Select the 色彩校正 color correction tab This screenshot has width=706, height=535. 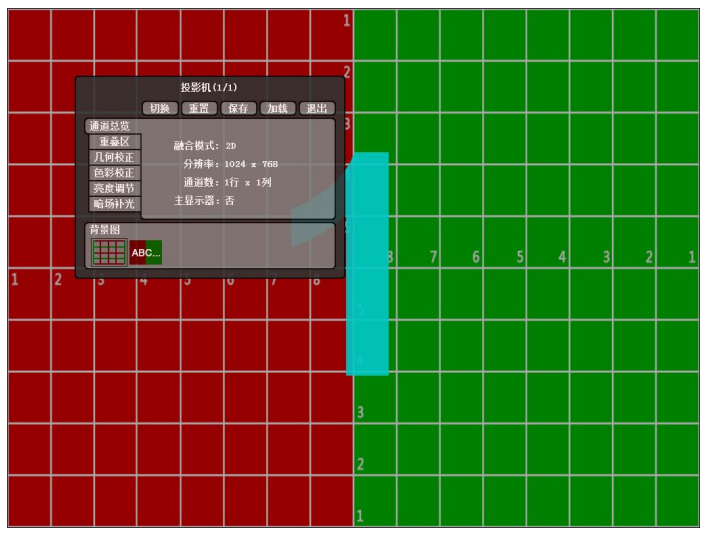(x=114, y=172)
